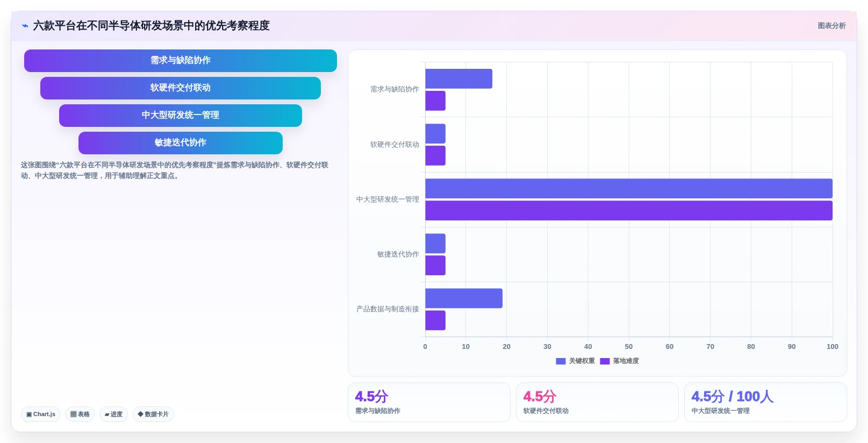Viewport: 868px width, 443px height.
Task: Click the chart title 六款平台在不同半导体研发场景
Action: pyautogui.click(x=151, y=26)
